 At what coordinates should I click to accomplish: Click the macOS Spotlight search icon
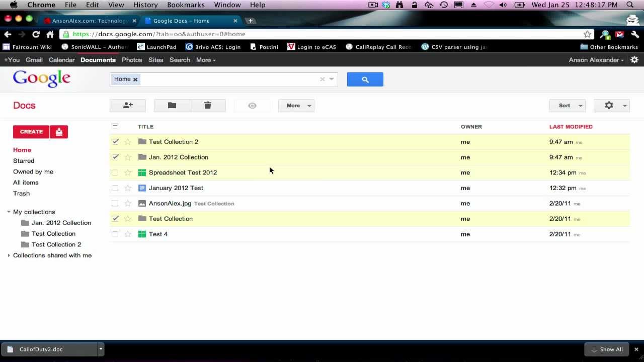630,5
